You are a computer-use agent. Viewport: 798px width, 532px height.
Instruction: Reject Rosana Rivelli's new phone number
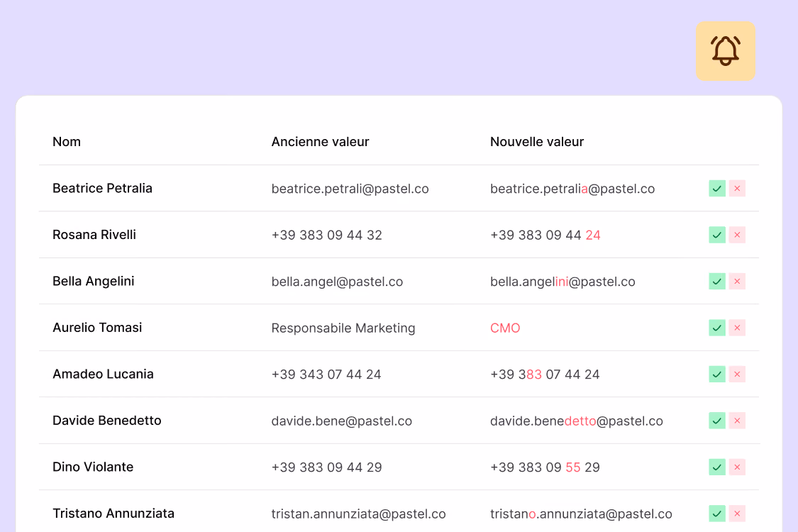tap(737, 235)
